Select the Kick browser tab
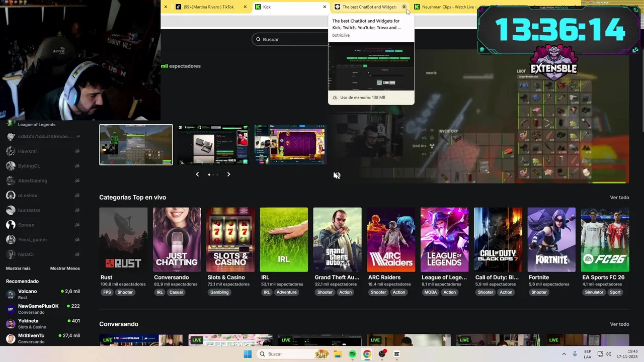The width and height of the screenshot is (644, 362). click(291, 7)
